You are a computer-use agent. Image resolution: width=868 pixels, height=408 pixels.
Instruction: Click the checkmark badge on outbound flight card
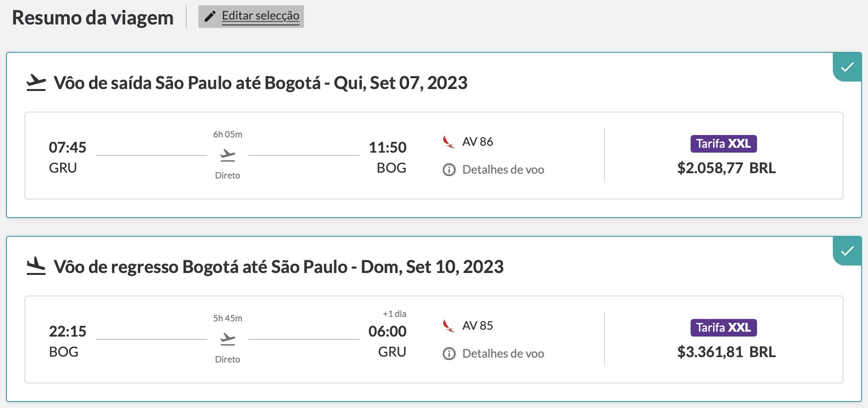pyautogui.click(x=847, y=67)
